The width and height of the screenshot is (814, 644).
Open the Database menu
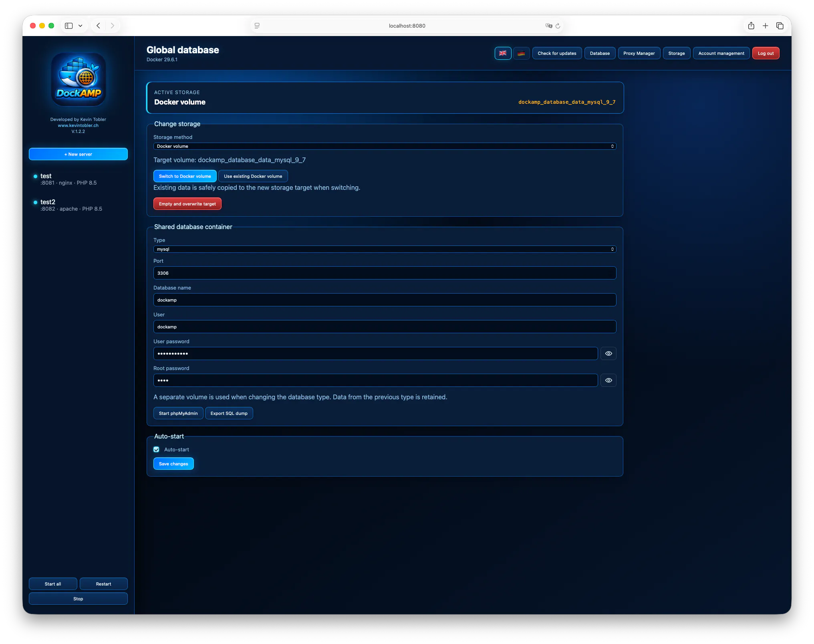tap(600, 53)
